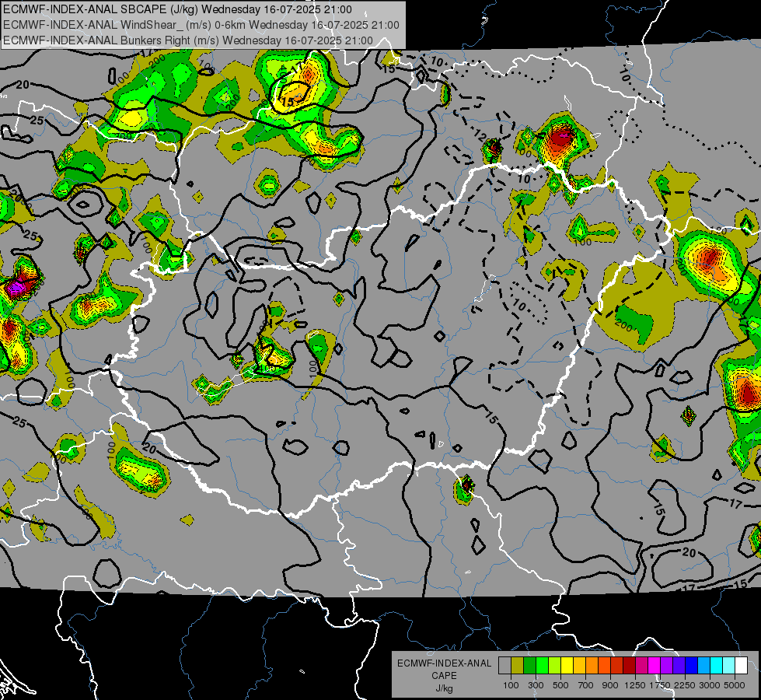Choose the bright magenta legend swatch
Screen dimensions: 761x700
point(655,666)
